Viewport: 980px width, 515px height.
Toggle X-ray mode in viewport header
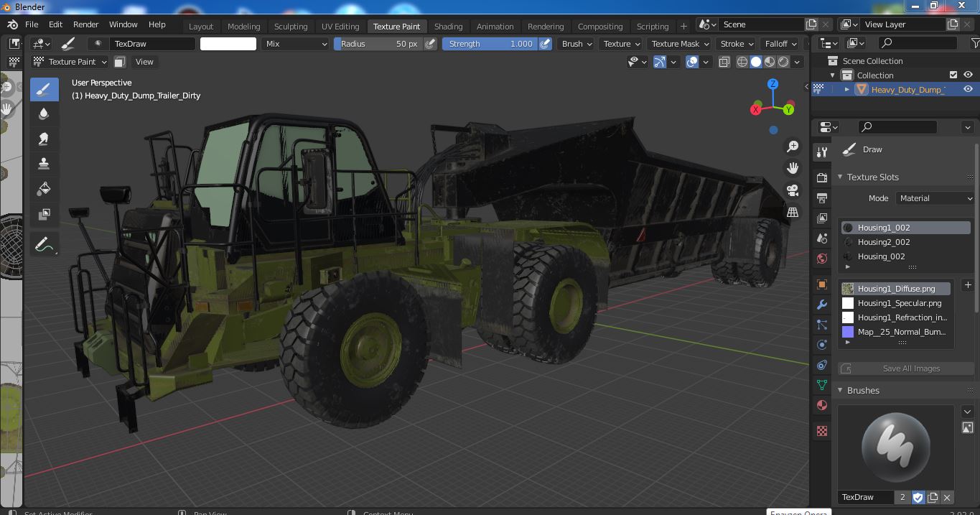click(724, 62)
